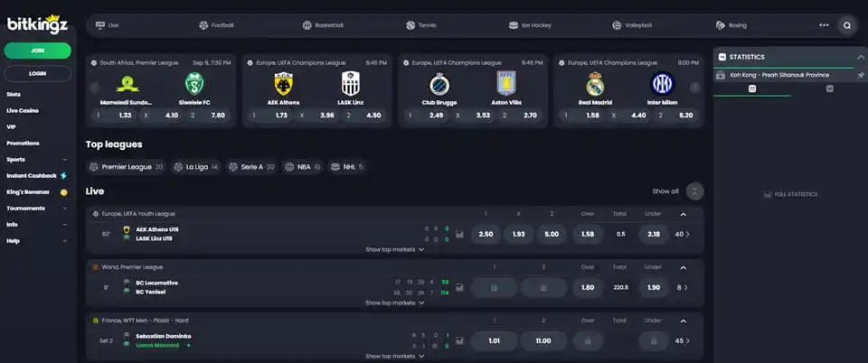Pick odds 11.00 for Loann Massard
This screenshot has width=868, height=363.
coord(543,341)
